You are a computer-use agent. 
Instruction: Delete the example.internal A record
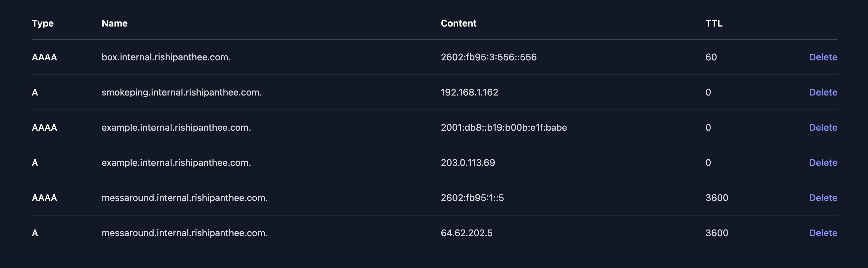point(823,162)
